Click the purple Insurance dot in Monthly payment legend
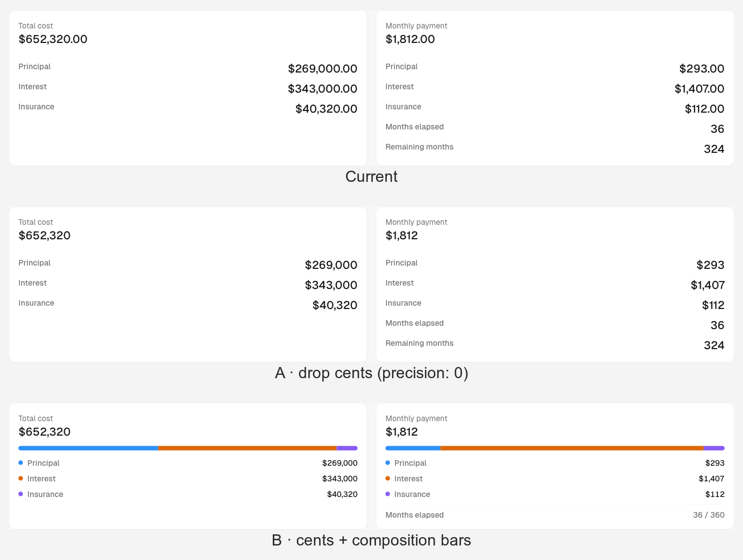 (x=388, y=494)
